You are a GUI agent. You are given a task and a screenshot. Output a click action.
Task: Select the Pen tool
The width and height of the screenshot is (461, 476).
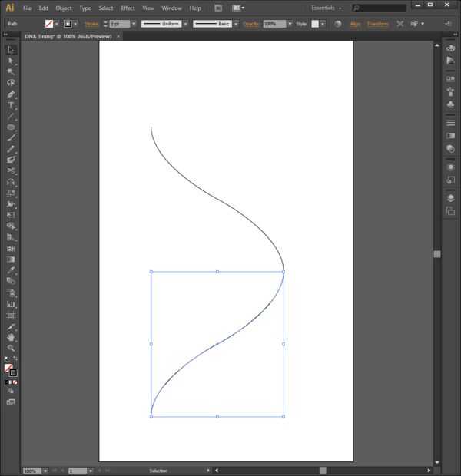pos(11,94)
